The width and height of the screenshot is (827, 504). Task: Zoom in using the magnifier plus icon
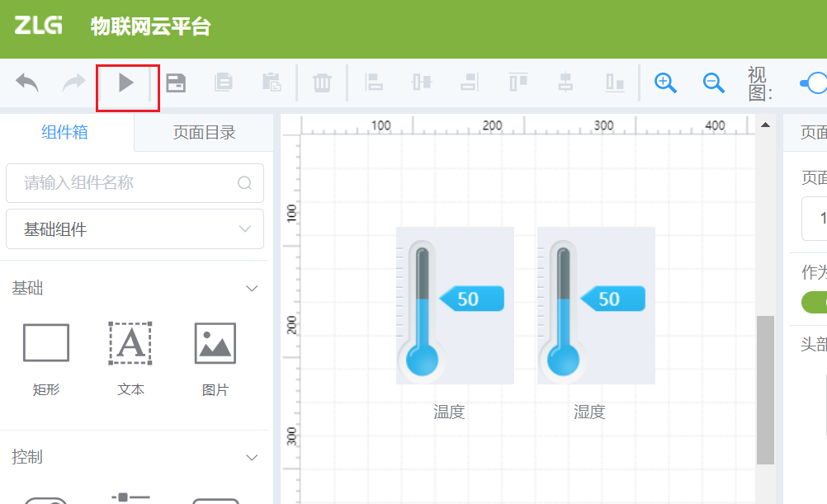(x=665, y=82)
